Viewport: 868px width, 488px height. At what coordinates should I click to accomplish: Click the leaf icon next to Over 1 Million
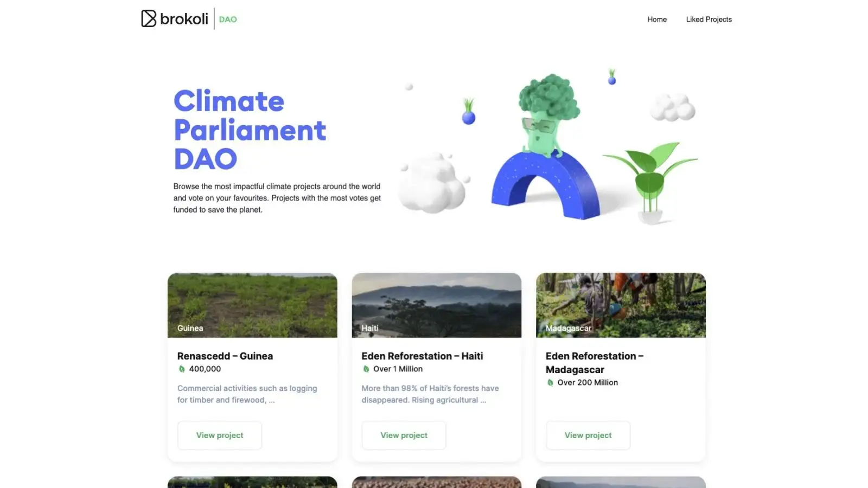pyautogui.click(x=366, y=369)
